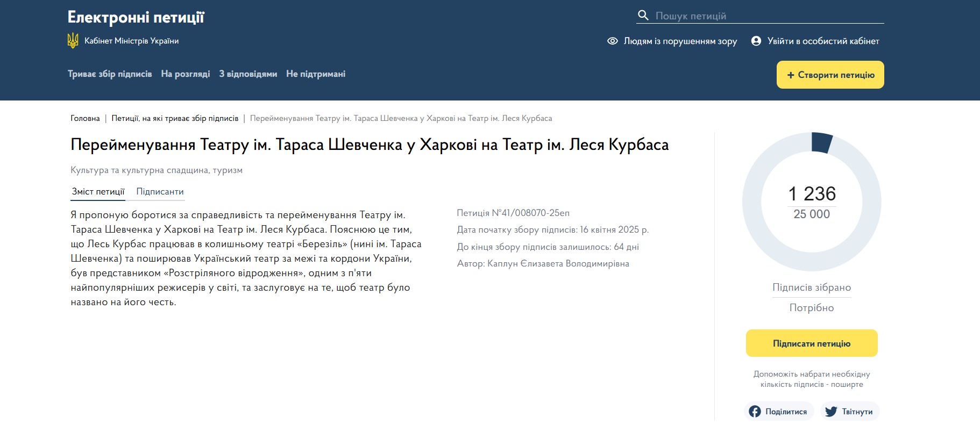The width and height of the screenshot is (980, 446).
Task: Click До кінця збору підписів залишилось line
Action: tap(548, 247)
